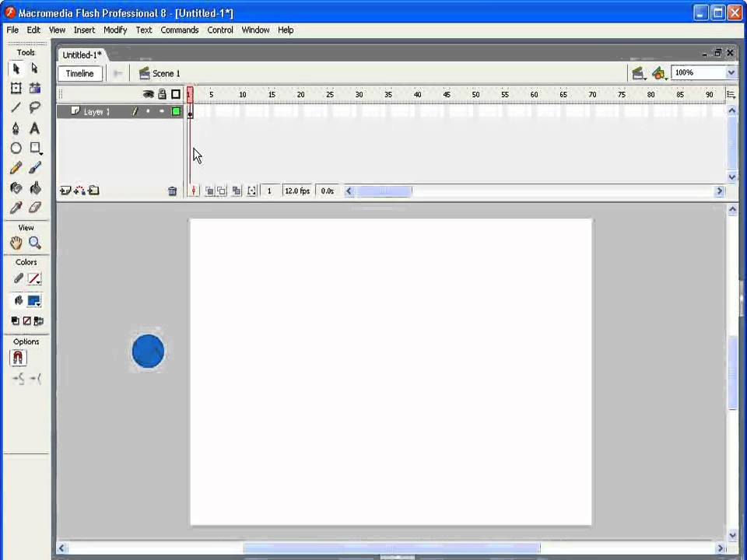Click the Center Frame icon
This screenshot has width=747, height=560.
click(x=194, y=191)
